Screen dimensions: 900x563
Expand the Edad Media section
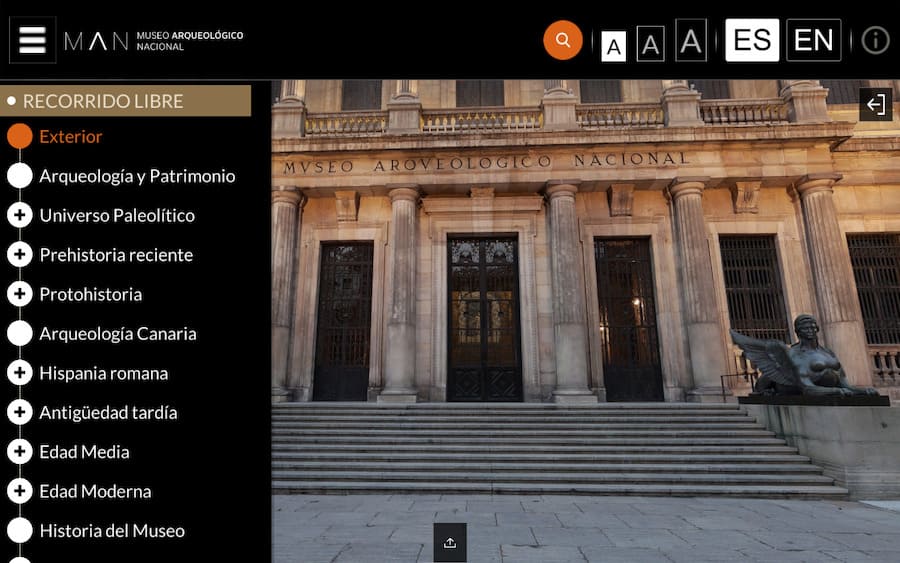pos(20,452)
